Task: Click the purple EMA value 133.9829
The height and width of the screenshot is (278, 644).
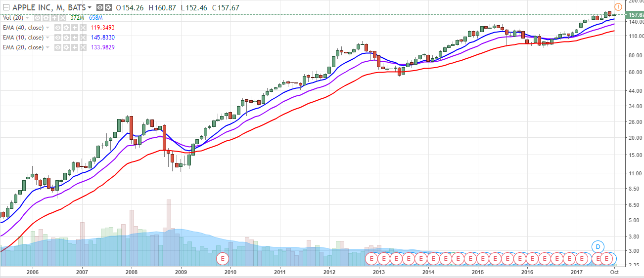Action: click(x=102, y=47)
